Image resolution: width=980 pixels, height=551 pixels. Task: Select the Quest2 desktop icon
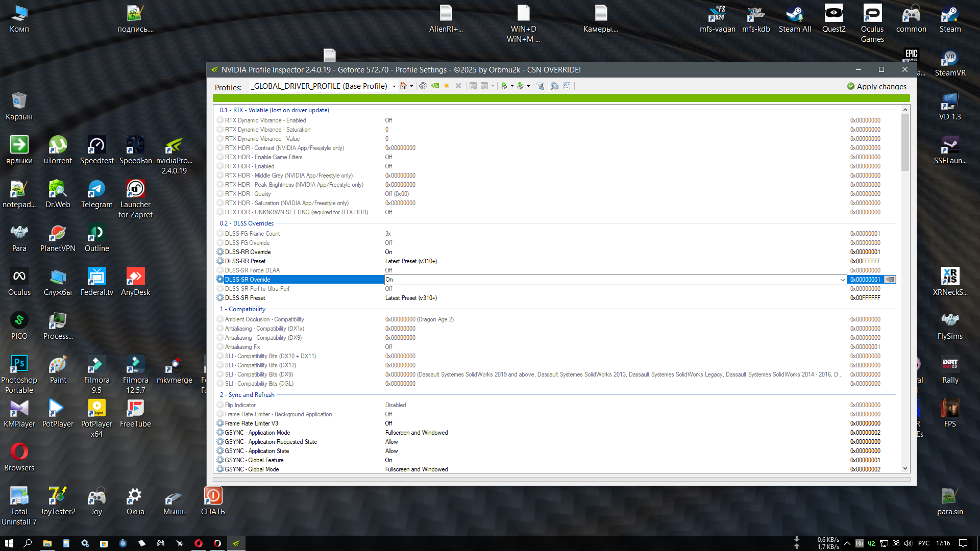coord(834,19)
